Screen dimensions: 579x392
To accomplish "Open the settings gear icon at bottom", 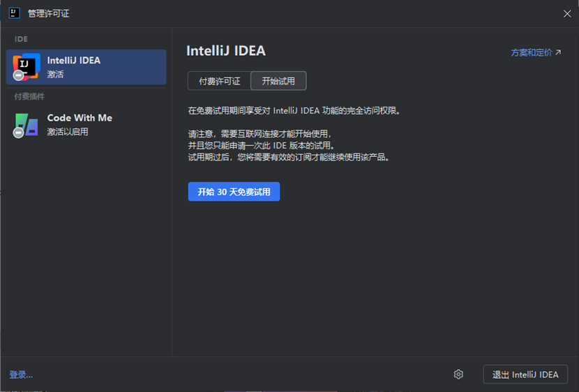I will click(458, 375).
